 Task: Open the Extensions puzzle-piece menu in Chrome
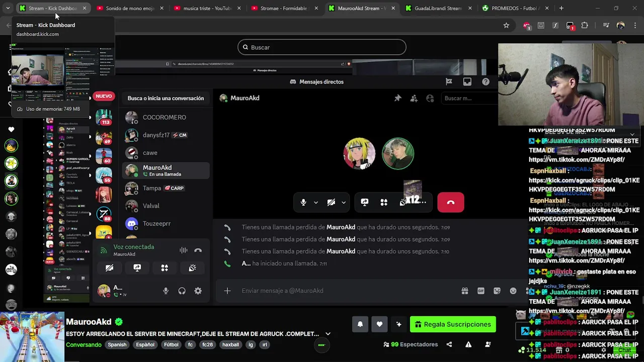click(585, 26)
